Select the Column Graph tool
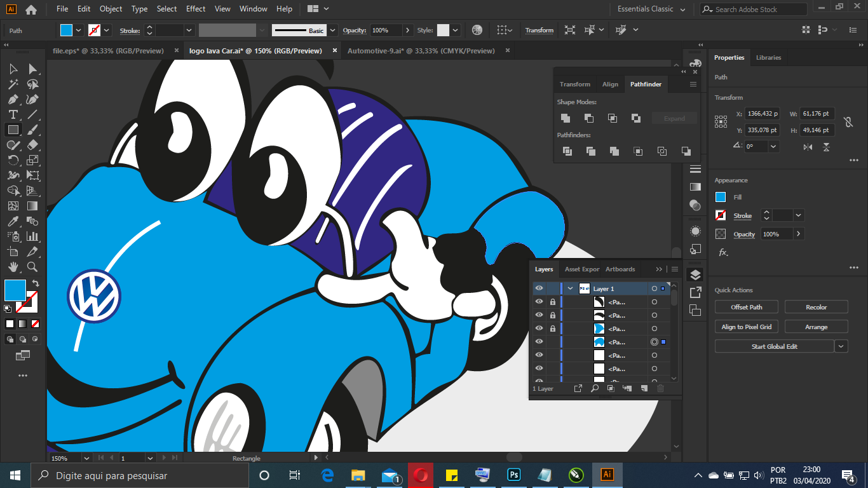The height and width of the screenshot is (488, 868). coord(33,236)
